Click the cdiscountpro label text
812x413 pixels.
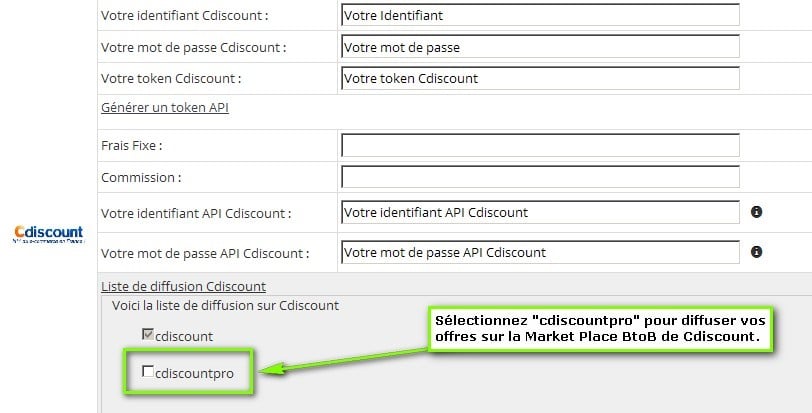tap(194, 373)
